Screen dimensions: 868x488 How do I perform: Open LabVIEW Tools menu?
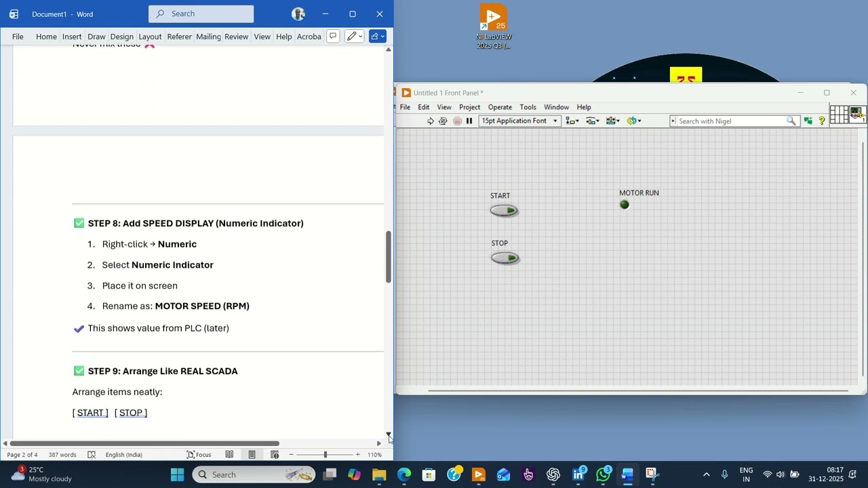coord(528,107)
